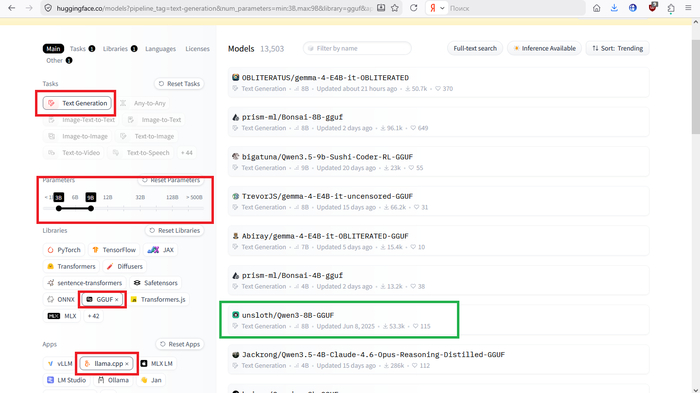The image size is (700, 393).
Task: Open browser extensions puzzle icon
Action: click(x=671, y=8)
